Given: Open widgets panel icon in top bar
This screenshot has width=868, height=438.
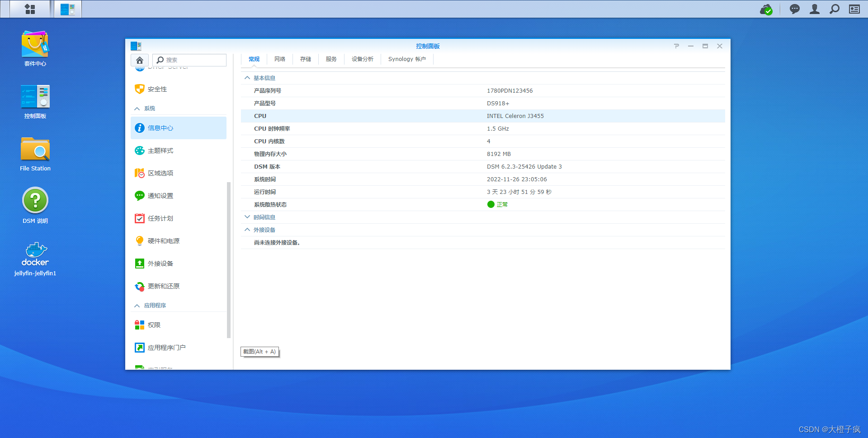Looking at the screenshot, I should (x=854, y=9).
